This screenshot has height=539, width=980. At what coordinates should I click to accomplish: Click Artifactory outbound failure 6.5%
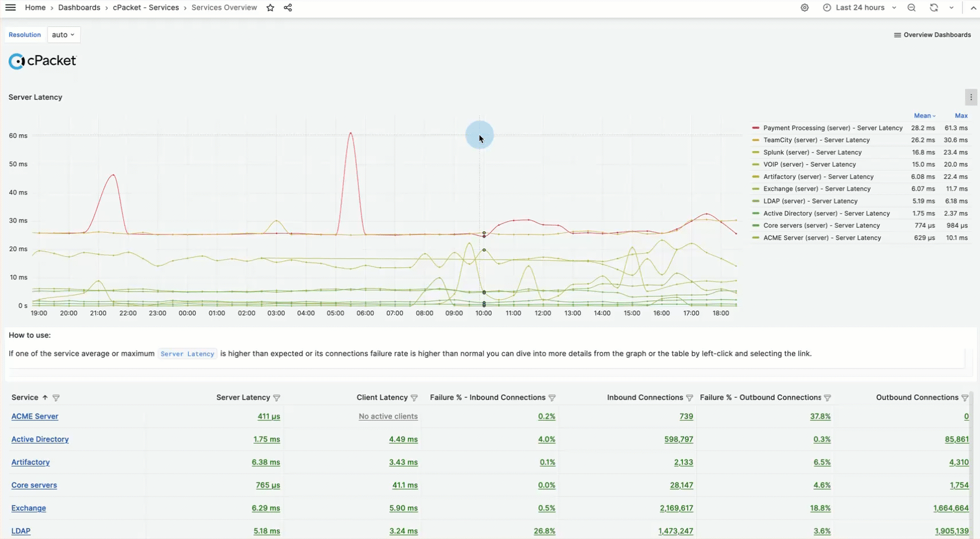[822, 462]
